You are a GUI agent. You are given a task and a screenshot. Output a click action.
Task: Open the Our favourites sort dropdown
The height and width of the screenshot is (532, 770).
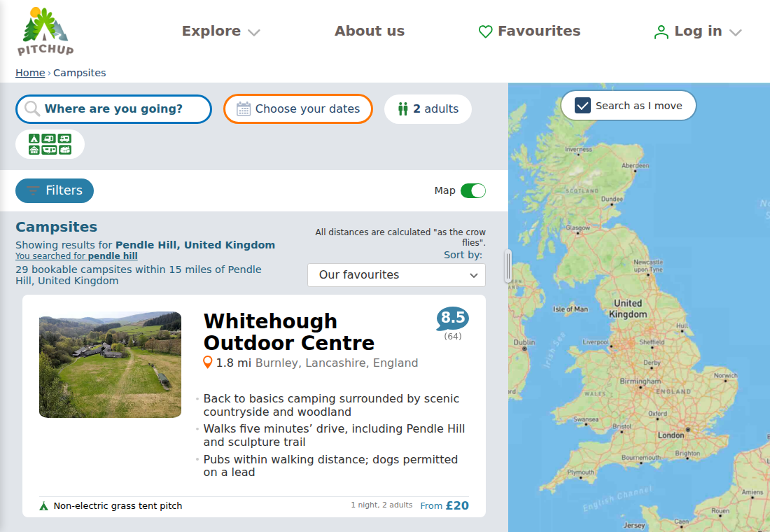pyautogui.click(x=396, y=275)
